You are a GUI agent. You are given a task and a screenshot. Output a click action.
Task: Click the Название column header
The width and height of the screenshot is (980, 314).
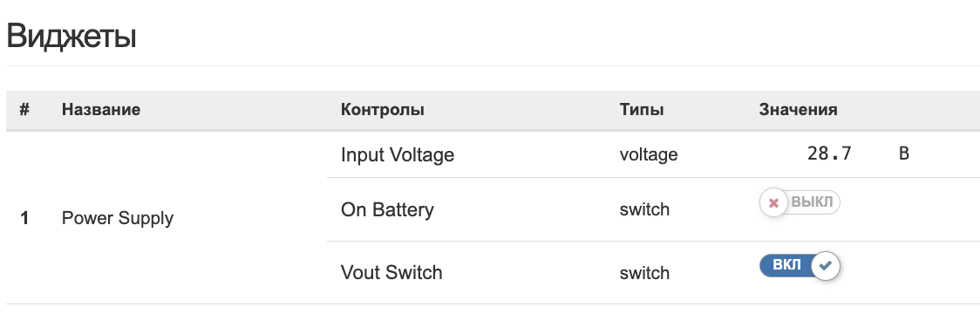click(100, 109)
